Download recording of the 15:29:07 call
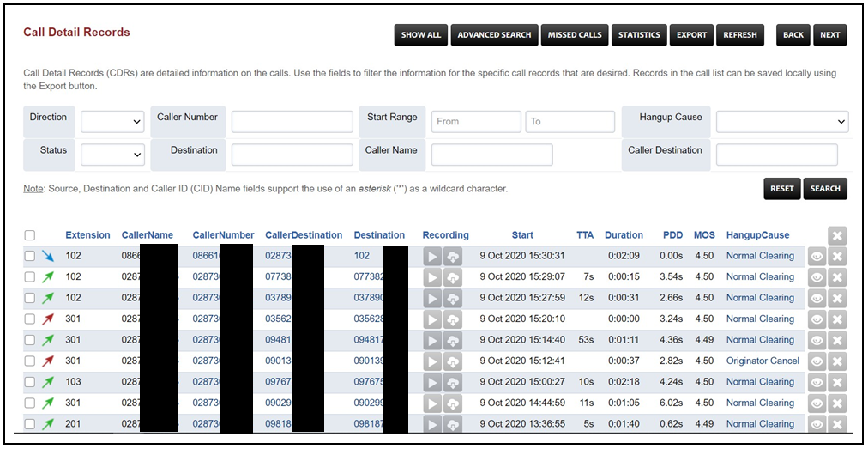Viewport: 868px width, 449px height. (x=452, y=277)
